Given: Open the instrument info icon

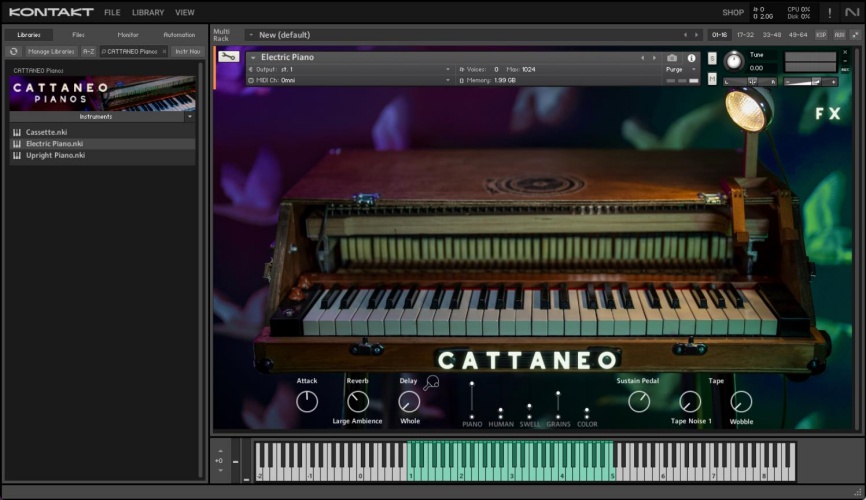Looking at the screenshot, I should pos(691,58).
